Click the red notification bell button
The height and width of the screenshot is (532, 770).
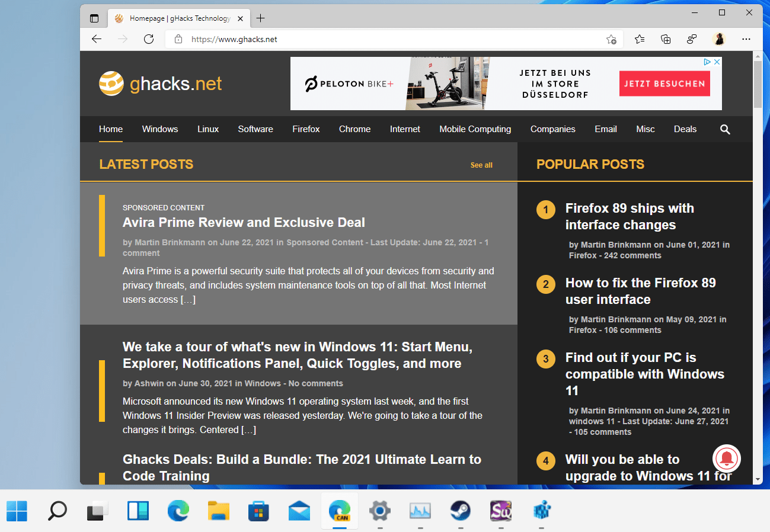point(727,457)
